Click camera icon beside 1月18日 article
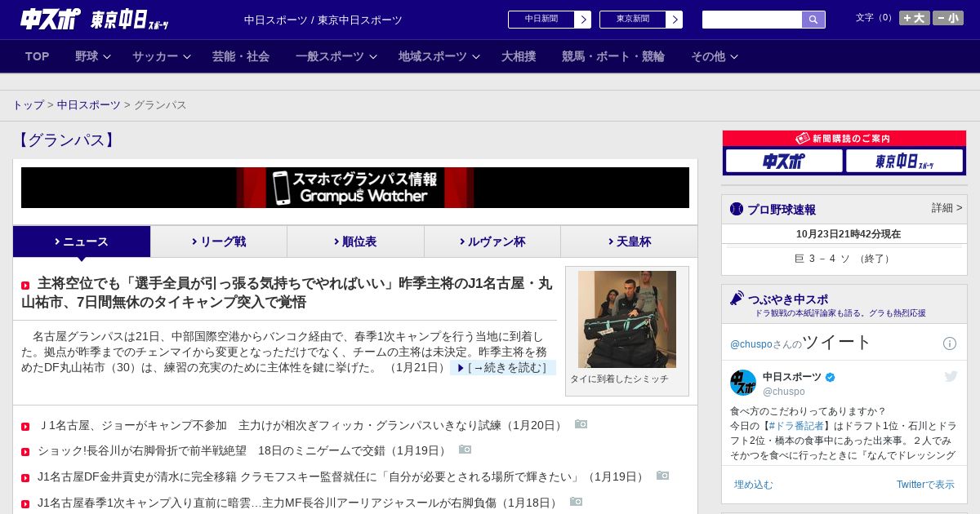 tap(576, 502)
